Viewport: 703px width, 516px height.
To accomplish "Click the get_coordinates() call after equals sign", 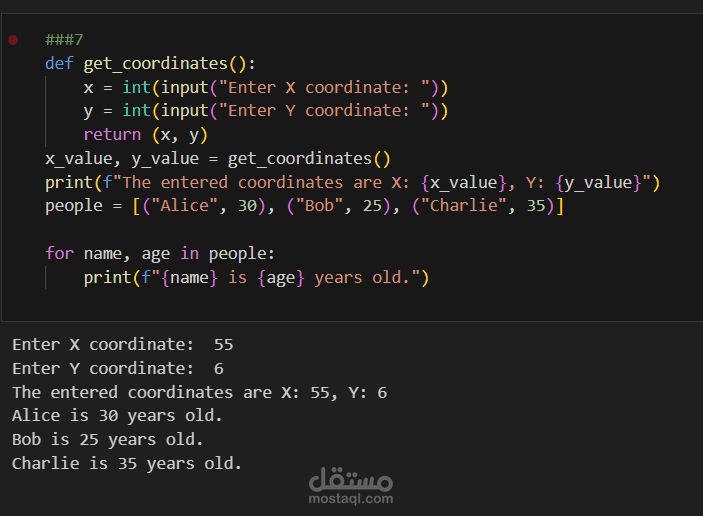I will coord(309,159).
